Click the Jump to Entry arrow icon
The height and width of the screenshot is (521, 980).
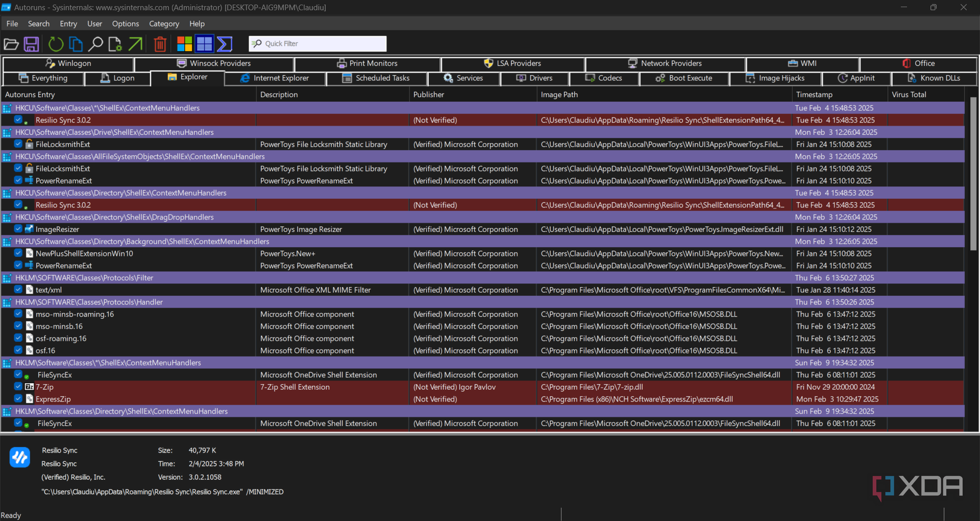135,44
